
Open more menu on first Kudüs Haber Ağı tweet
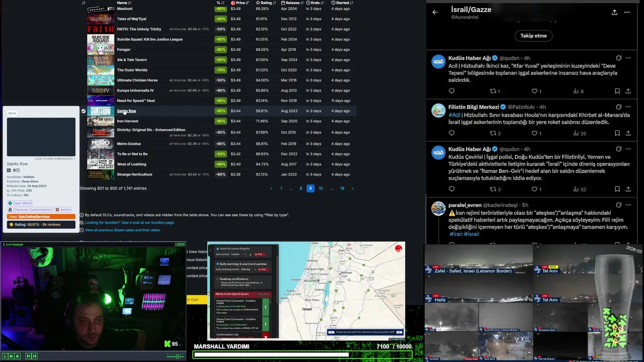point(628,58)
